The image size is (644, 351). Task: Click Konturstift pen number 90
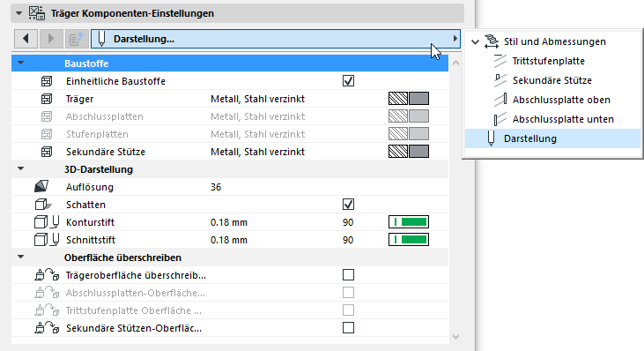pos(348,222)
